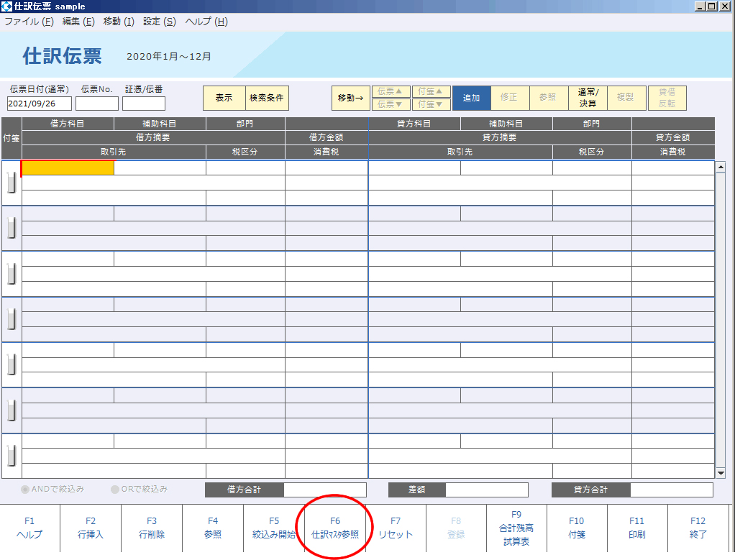This screenshot has width=735, height=560.
Task: Click the 貸方摘要 header
Action: click(x=500, y=137)
